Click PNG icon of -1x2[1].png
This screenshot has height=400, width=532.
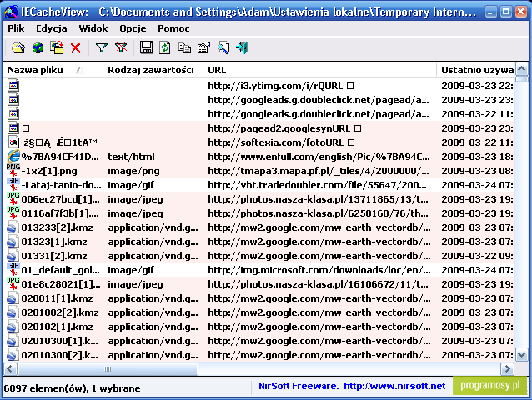point(13,171)
